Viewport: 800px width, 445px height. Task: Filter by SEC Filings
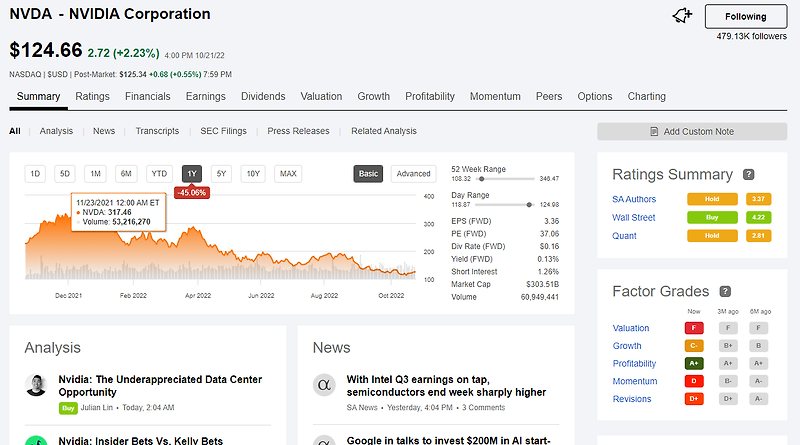click(223, 131)
